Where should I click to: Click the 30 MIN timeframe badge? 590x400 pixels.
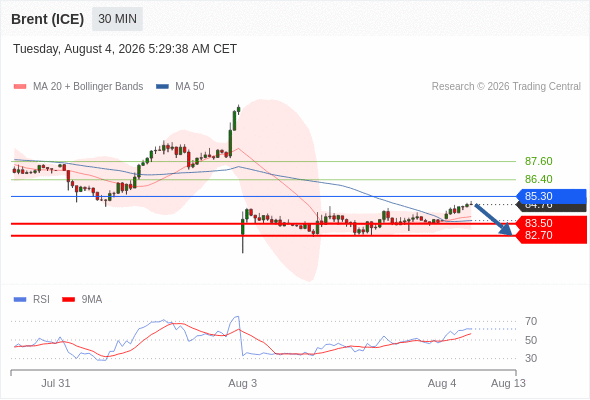117,19
